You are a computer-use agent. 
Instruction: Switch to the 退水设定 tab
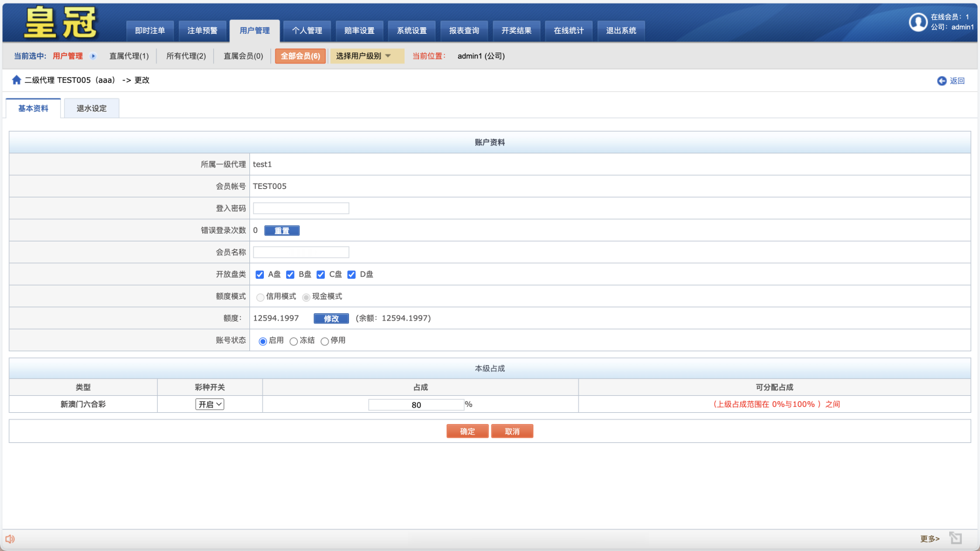click(91, 108)
